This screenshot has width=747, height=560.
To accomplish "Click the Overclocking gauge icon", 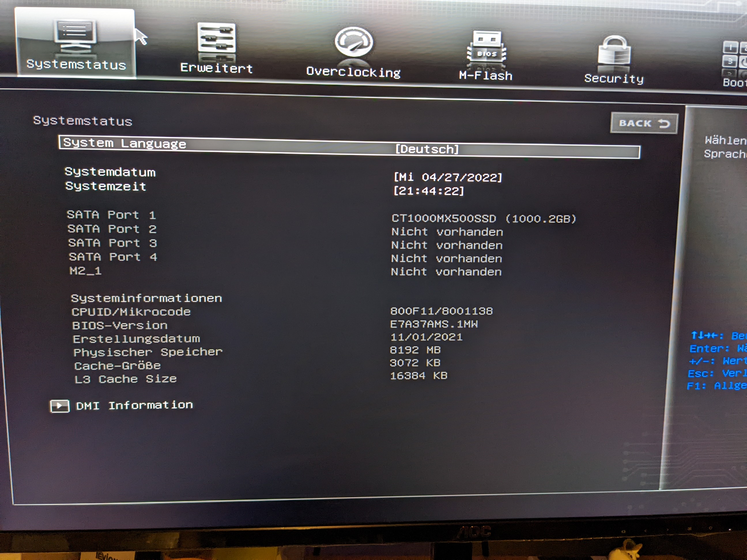I will pos(354,42).
